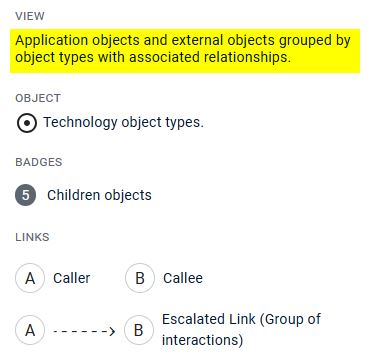Click the Technology object types label

point(124,122)
